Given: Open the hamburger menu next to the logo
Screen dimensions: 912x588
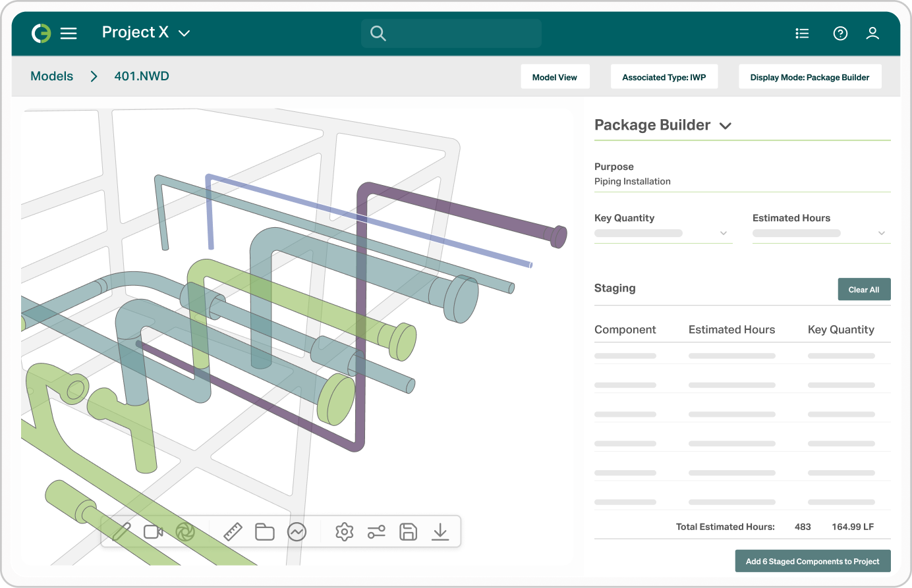Looking at the screenshot, I should coord(69,33).
